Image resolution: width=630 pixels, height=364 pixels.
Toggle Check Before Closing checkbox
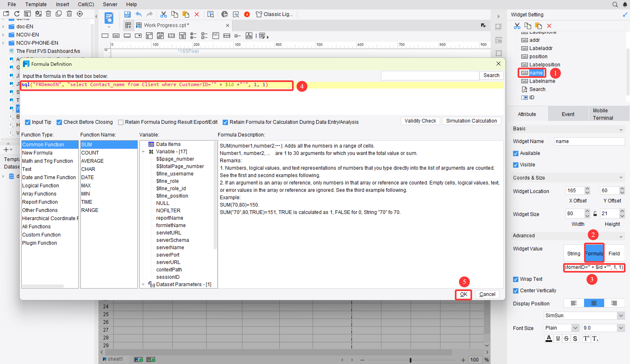59,122
